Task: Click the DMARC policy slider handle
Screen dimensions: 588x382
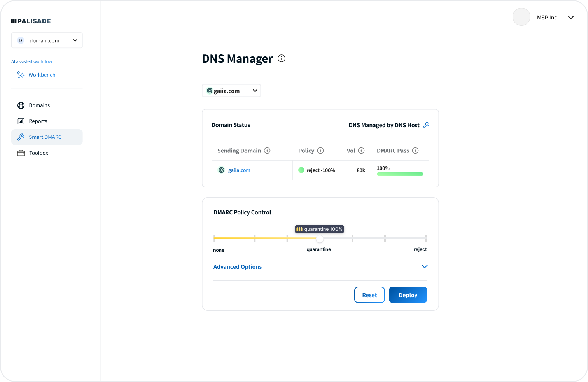Action: pyautogui.click(x=319, y=238)
